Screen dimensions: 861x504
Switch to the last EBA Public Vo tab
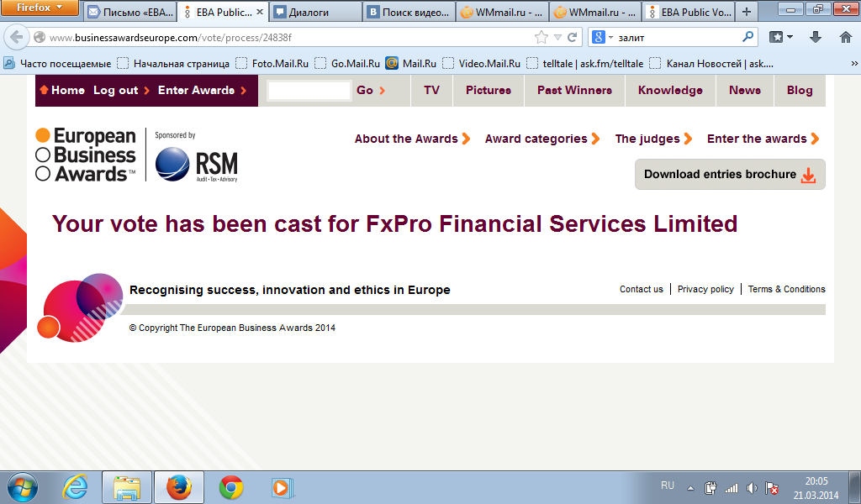pyautogui.click(x=689, y=12)
